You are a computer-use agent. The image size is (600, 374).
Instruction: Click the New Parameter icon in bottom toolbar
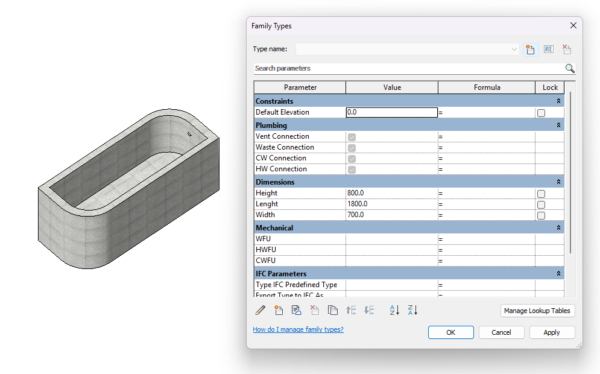[x=279, y=310]
